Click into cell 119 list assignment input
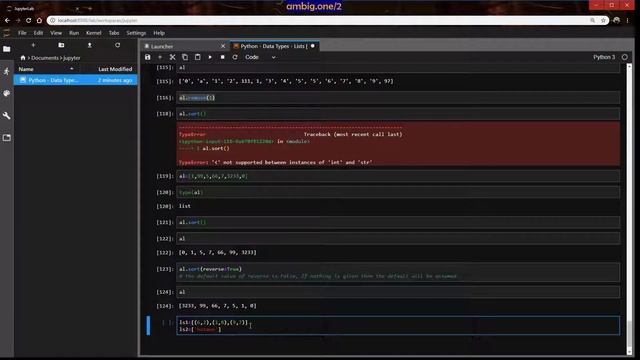The image size is (640, 360). 398,176
